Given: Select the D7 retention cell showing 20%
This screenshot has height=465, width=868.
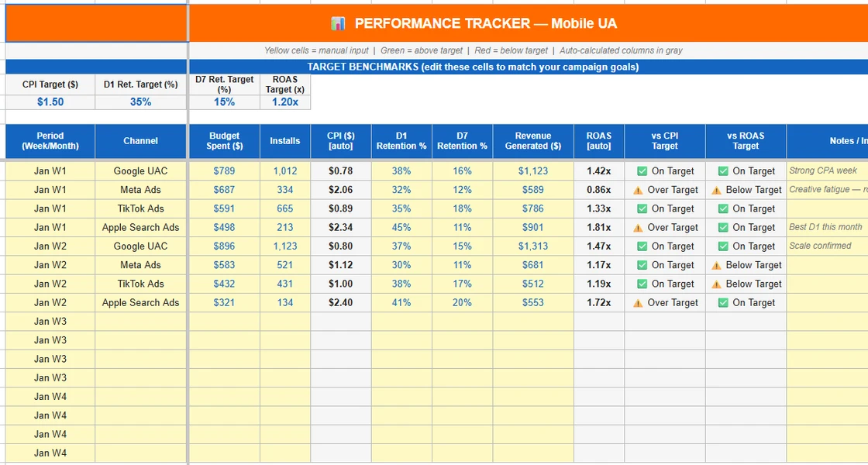Looking at the screenshot, I should (462, 303).
